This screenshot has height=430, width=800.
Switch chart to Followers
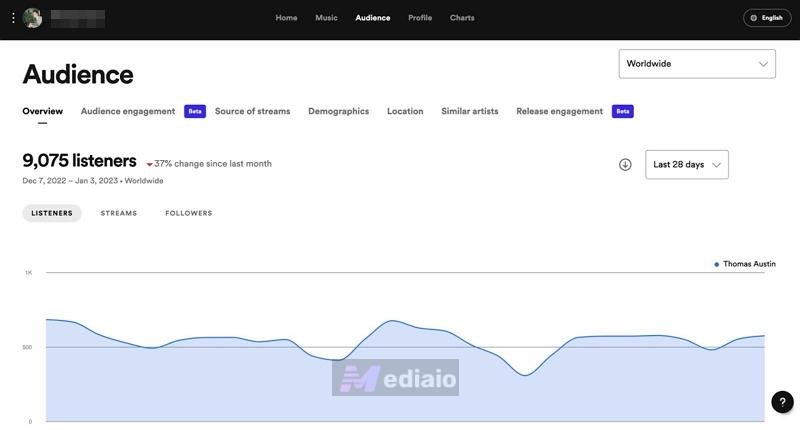pyautogui.click(x=189, y=213)
